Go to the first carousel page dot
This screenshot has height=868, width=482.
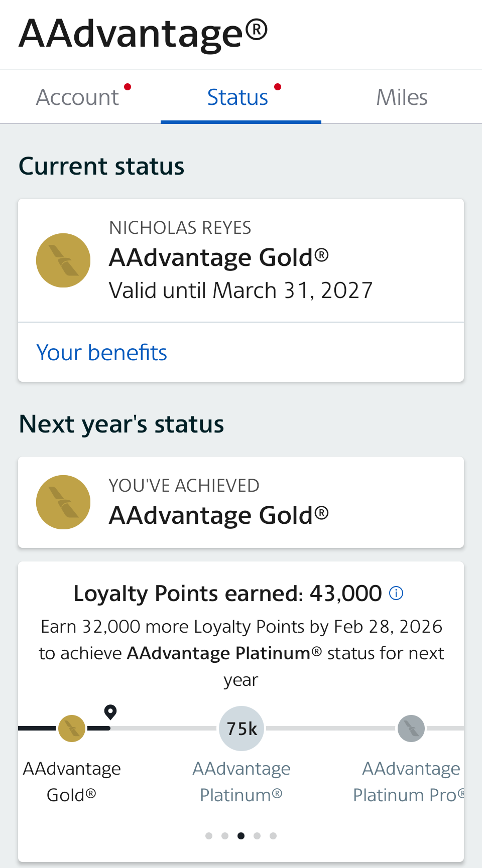(209, 836)
